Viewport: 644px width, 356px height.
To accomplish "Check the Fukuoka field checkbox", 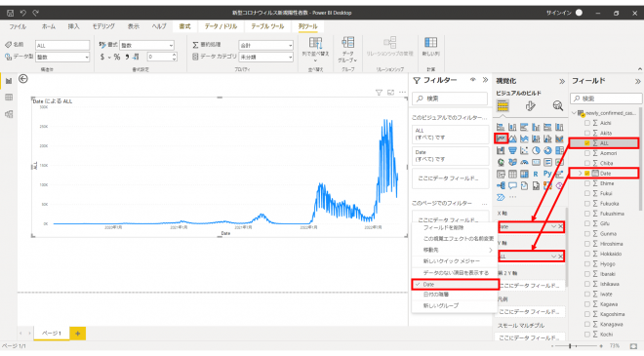I will pos(587,203).
